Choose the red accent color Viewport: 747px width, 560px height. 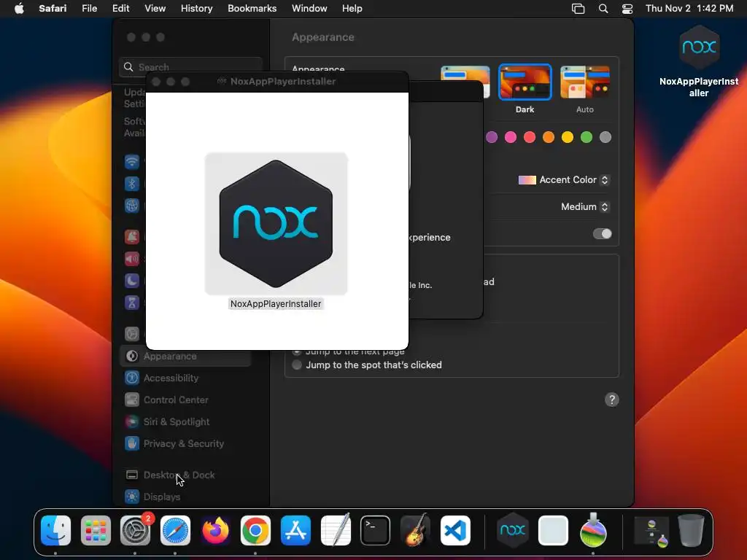530,138
